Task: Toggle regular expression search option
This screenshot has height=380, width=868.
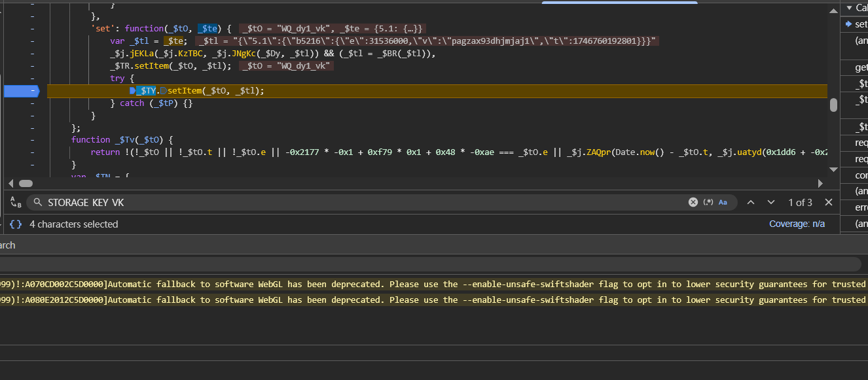Action: click(x=708, y=202)
